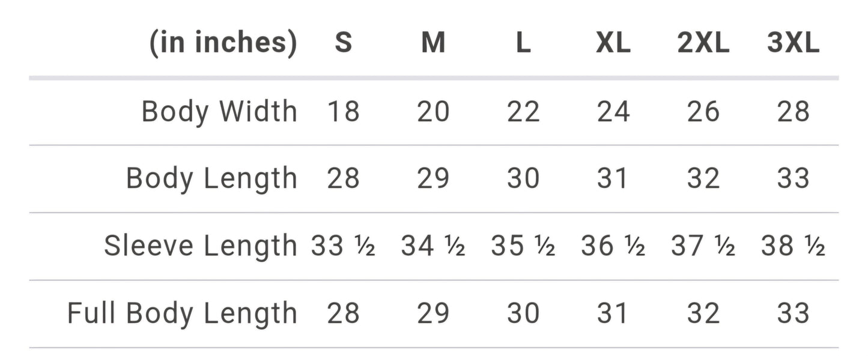Click the S size column header
The image size is (868, 356).
point(343,44)
